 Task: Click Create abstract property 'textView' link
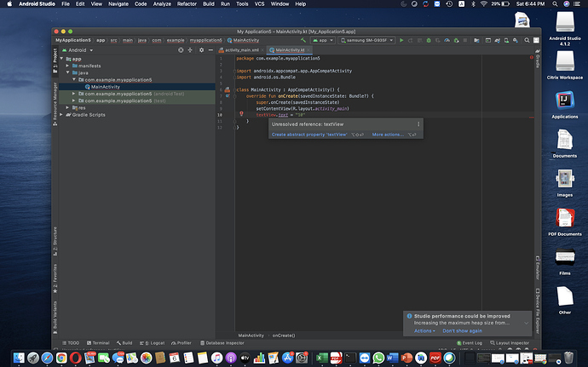tap(309, 135)
